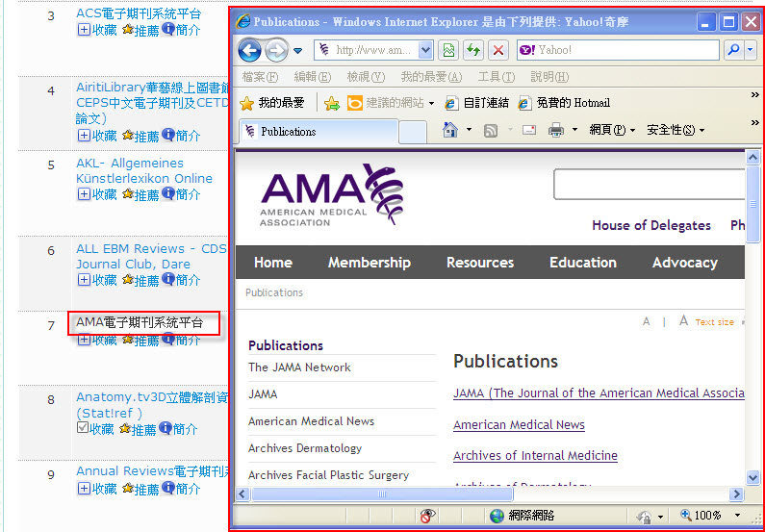Click the 我的最愛 favorites star button
This screenshot has height=532, width=765.
272,103
